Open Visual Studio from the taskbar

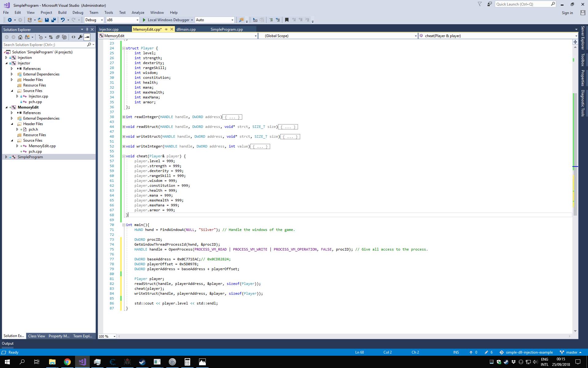82,362
